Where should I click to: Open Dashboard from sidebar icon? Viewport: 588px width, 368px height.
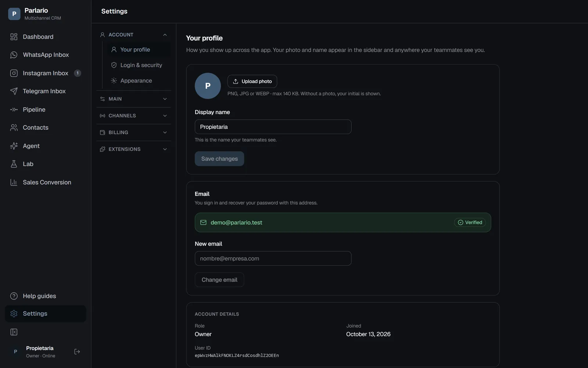14,37
